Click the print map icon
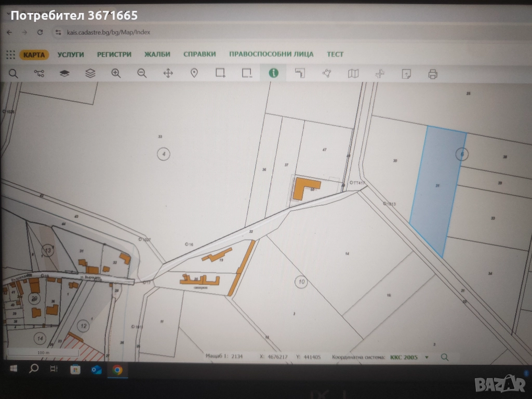This screenshot has width=532, height=399. point(432,74)
